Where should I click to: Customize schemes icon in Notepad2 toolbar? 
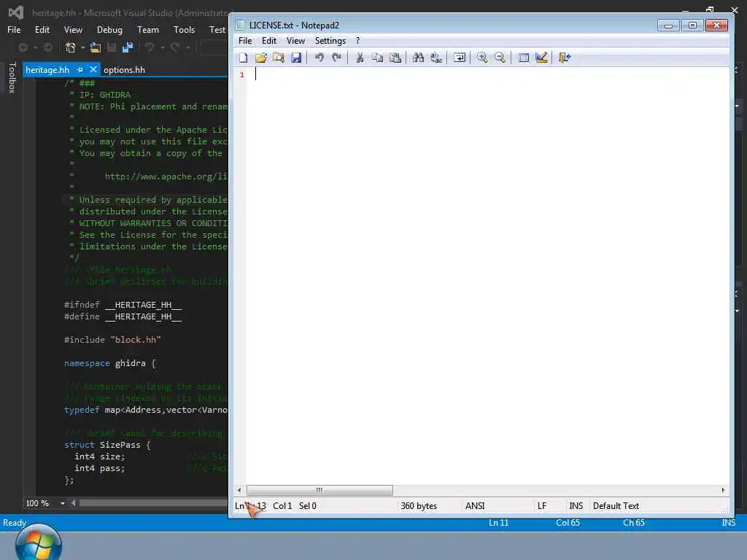(541, 58)
